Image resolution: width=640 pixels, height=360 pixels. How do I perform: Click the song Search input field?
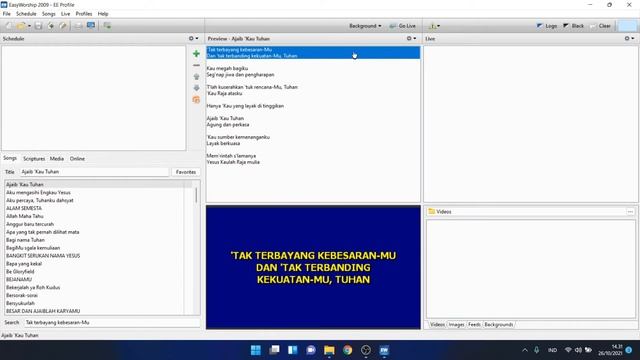pyautogui.click(x=112, y=322)
